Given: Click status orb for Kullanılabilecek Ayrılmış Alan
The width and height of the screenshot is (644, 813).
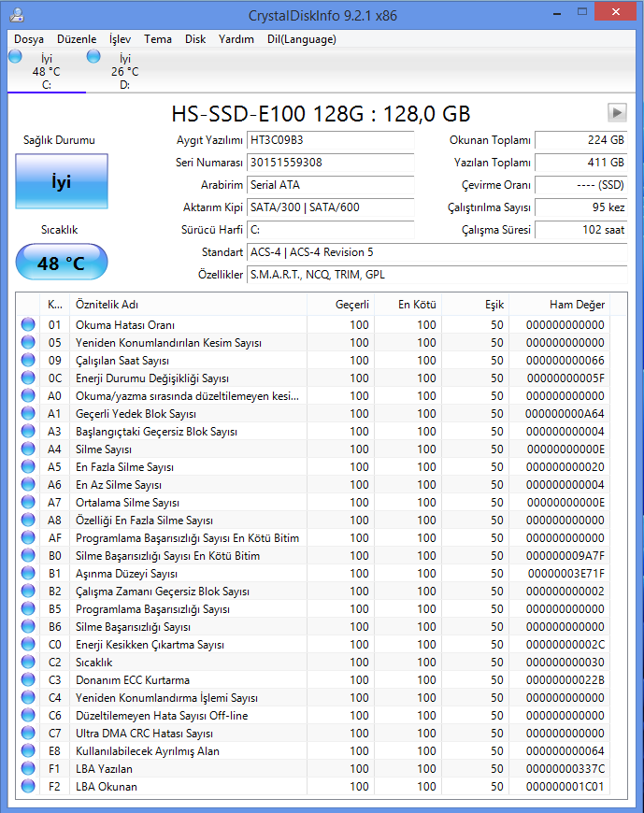Looking at the screenshot, I should tap(28, 750).
